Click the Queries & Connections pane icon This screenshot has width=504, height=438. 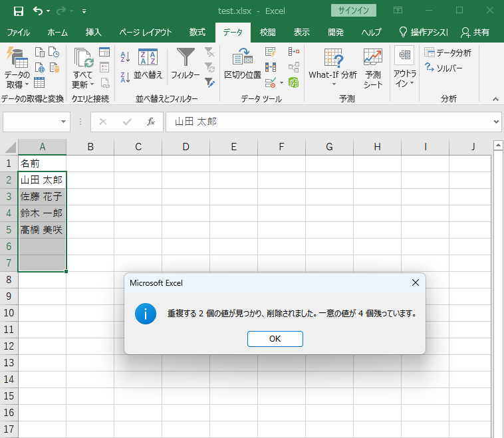point(104,52)
